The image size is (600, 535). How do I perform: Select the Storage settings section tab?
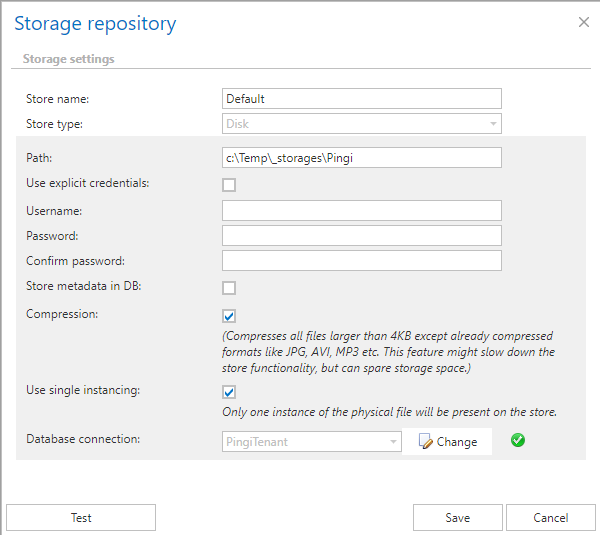point(68,59)
